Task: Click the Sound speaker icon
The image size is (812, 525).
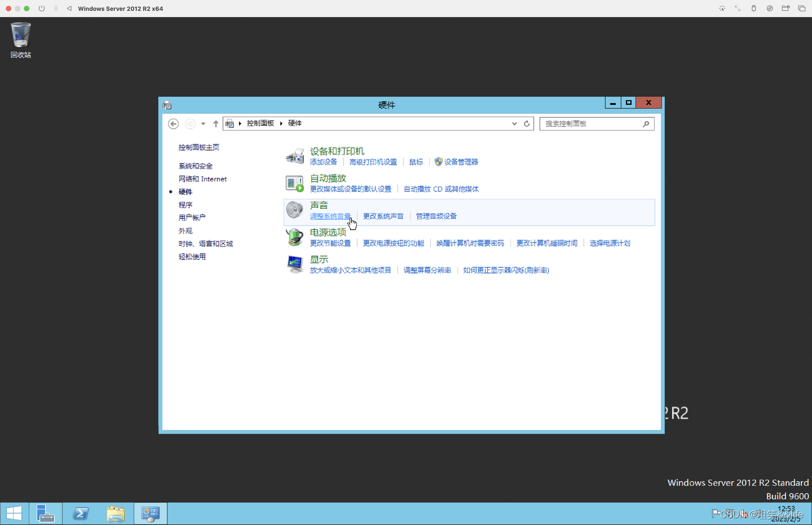Action: [294, 210]
